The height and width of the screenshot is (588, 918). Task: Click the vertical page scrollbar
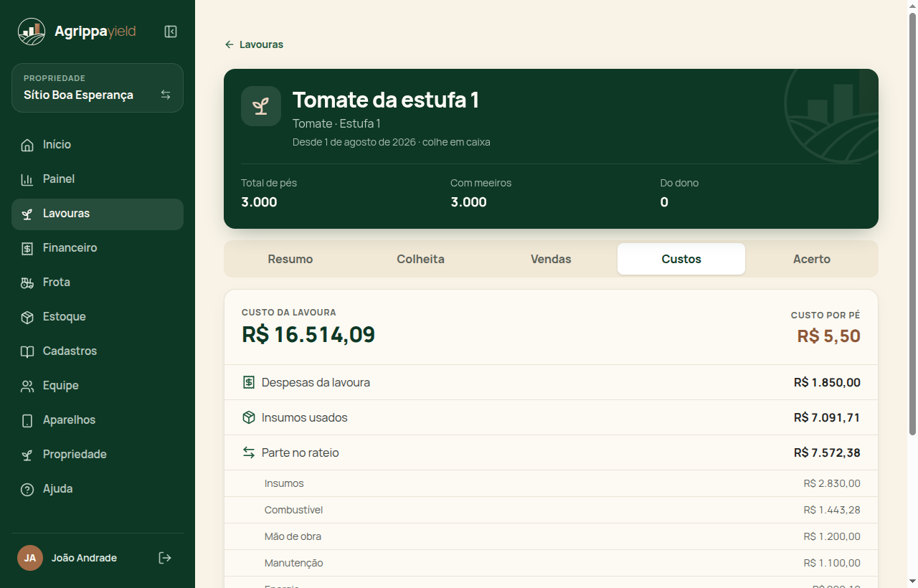[912, 224]
